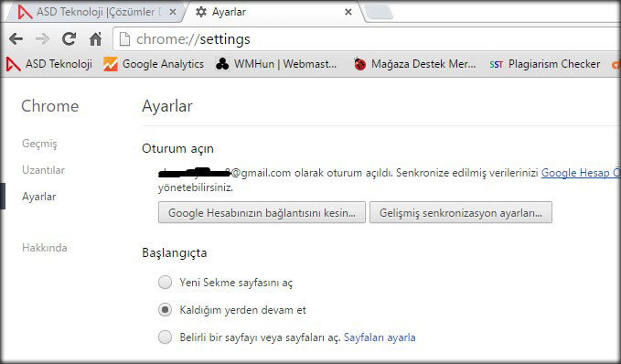The image size is (621, 364).
Task: Click the gear icon on Ayarlar tab
Action: (201, 12)
